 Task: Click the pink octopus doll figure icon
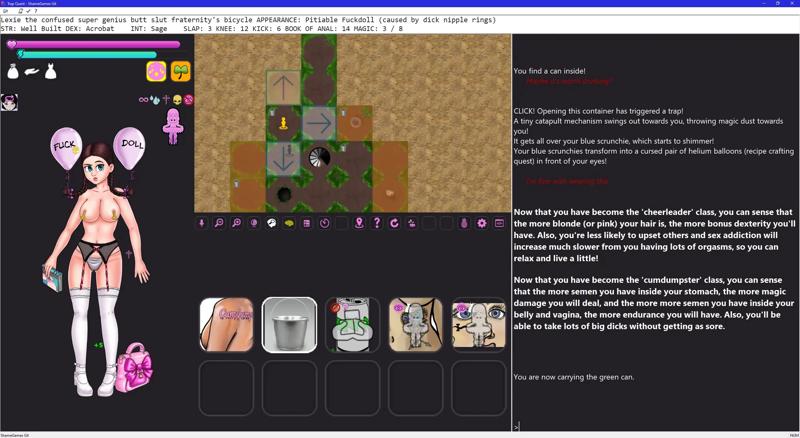173,126
